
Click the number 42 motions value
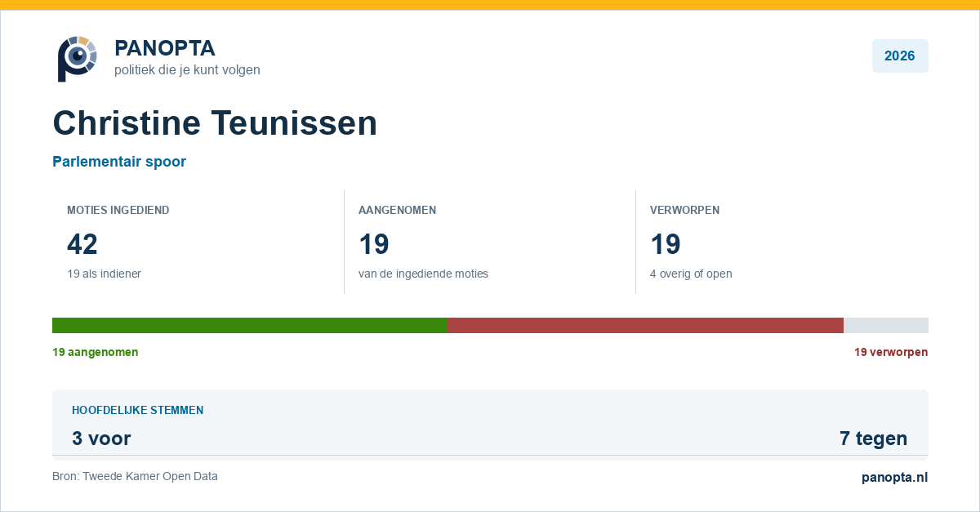click(x=82, y=244)
